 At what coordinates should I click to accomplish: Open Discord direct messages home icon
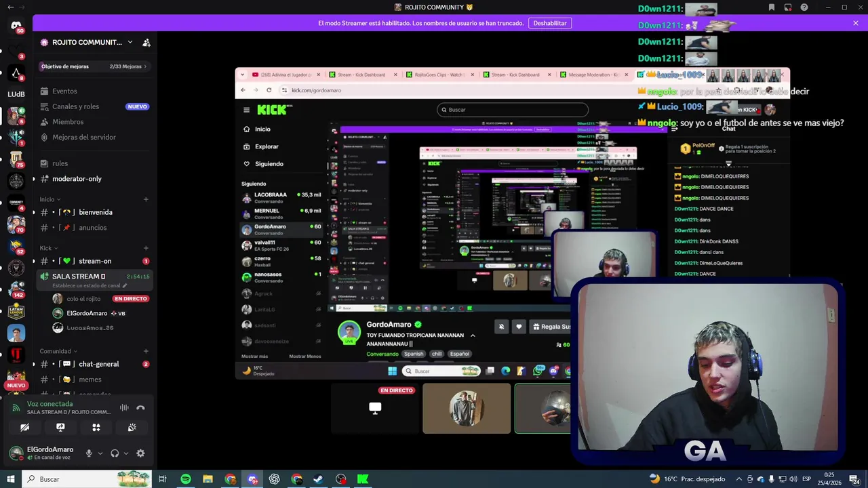16,26
